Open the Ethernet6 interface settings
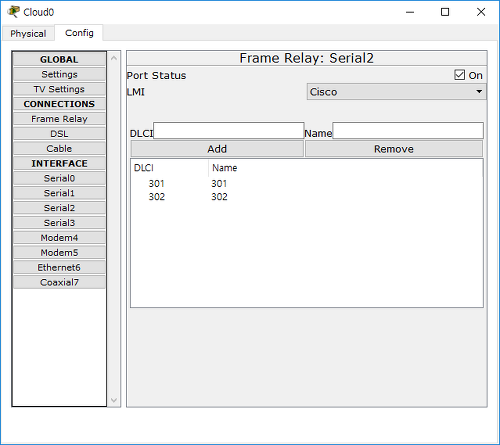 [x=59, y=267]
